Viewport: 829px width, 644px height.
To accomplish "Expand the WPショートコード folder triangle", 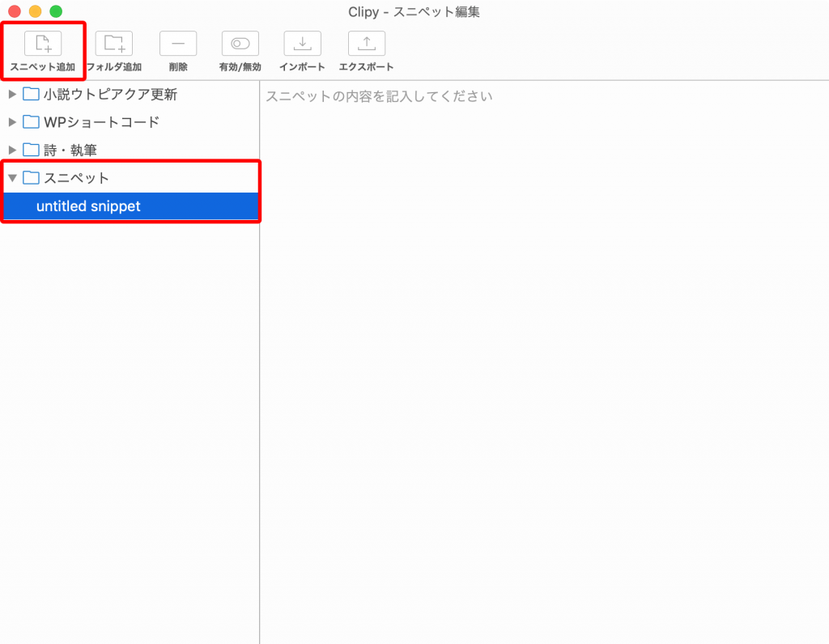I will coord(12,122).
